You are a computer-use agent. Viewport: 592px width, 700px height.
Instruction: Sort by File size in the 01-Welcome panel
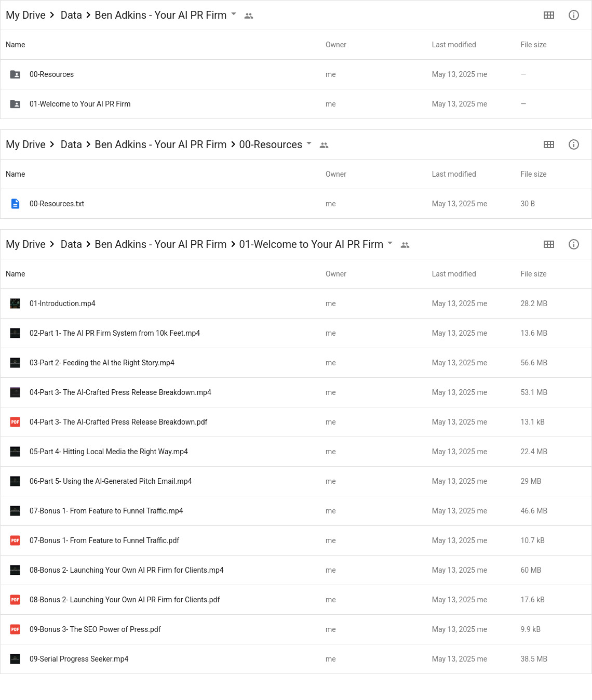click(533, 274)
